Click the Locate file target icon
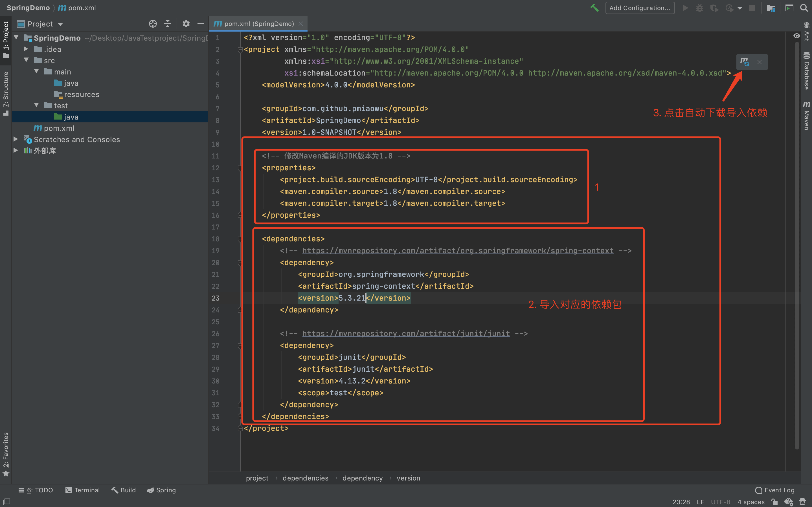812x507 pixels. click(x=153, y=24)
